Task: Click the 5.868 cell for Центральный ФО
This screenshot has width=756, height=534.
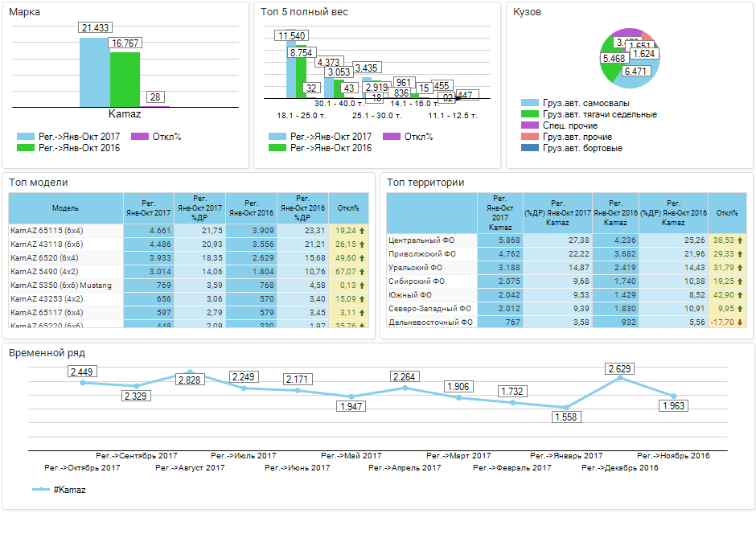Action: click(x=500, y=240)
